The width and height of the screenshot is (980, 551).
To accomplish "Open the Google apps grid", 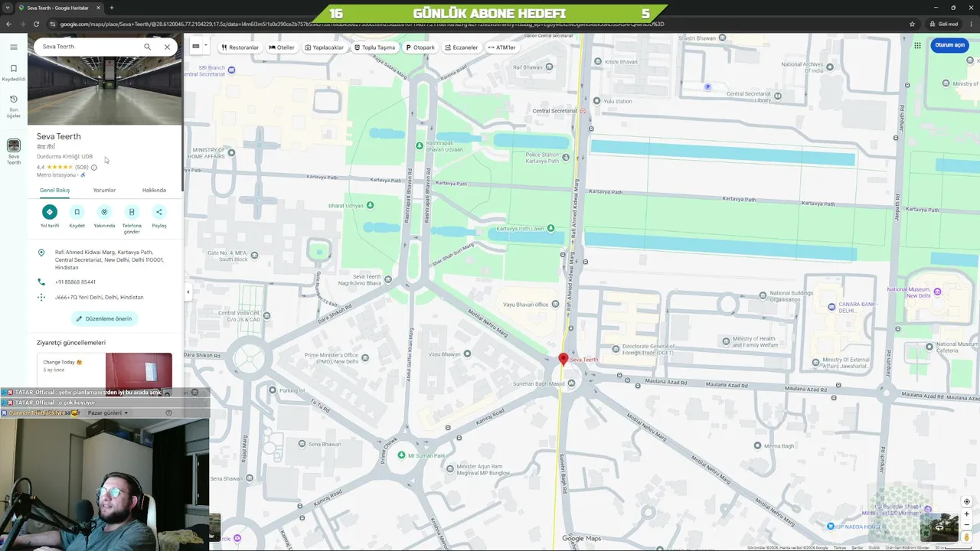I will 917,45.
